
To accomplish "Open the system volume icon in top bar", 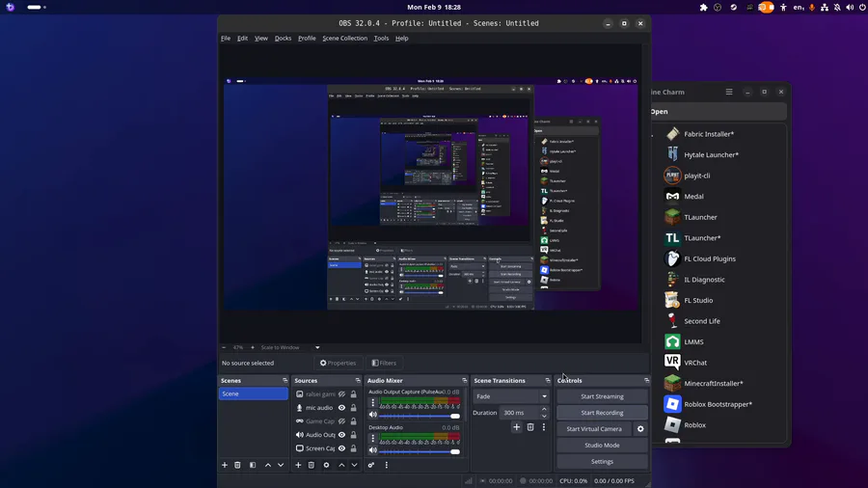I will [x=850, y=7].
